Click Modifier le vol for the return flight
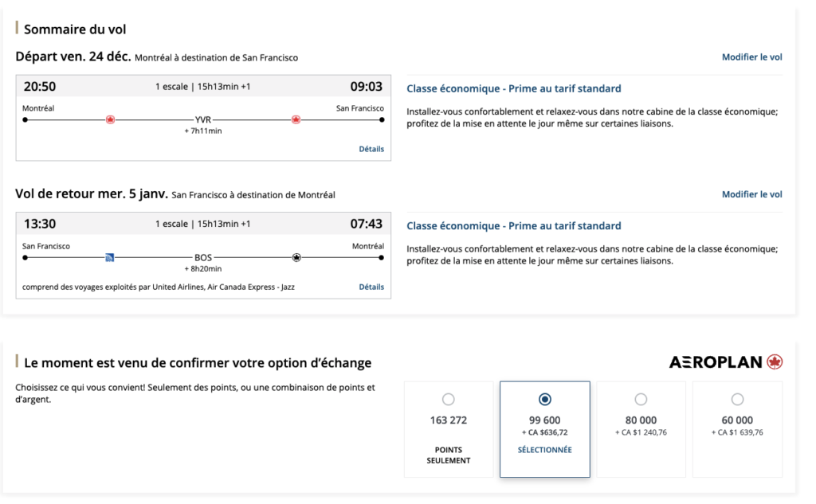This screenshot has height=504, width=816. pyautogui.click(x=751, y=194)
